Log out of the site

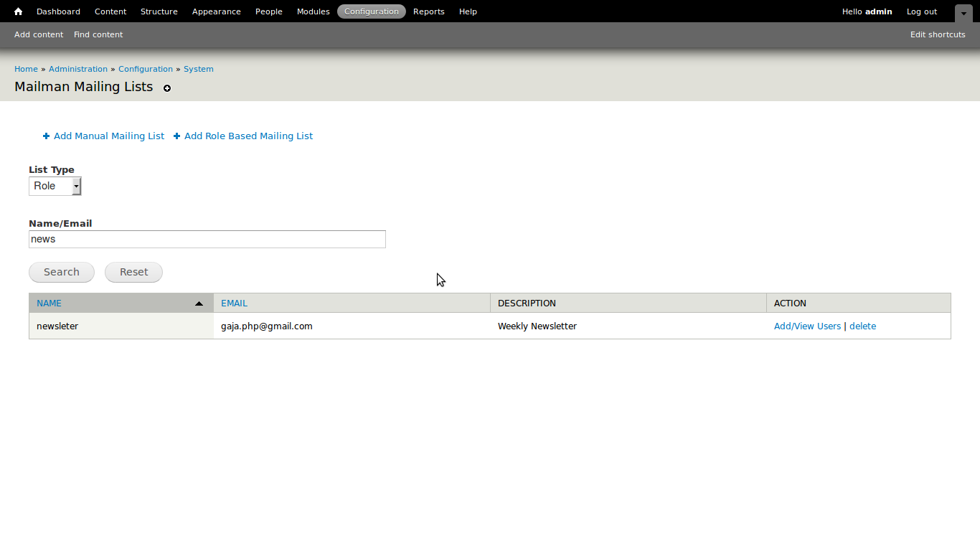coord(922,11)
